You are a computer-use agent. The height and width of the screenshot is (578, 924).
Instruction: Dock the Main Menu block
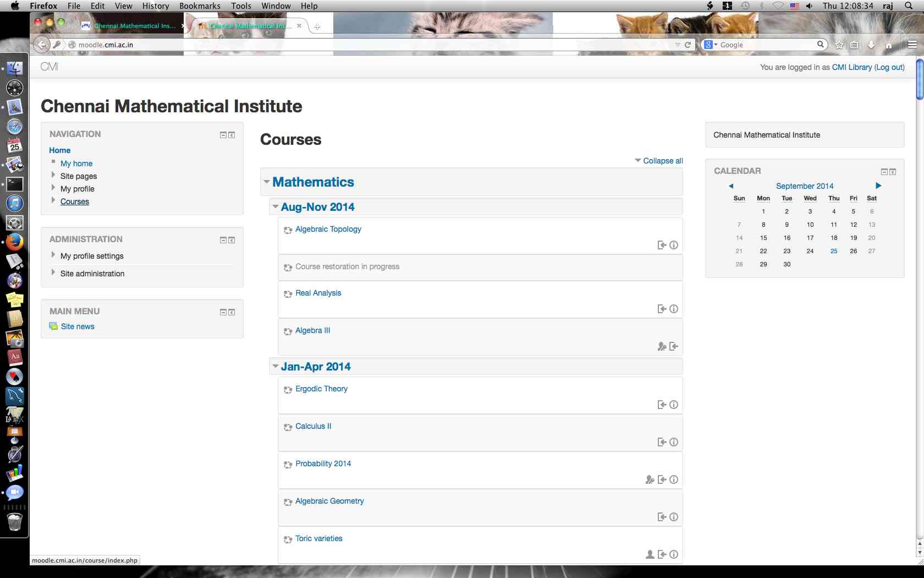(232, 312)
